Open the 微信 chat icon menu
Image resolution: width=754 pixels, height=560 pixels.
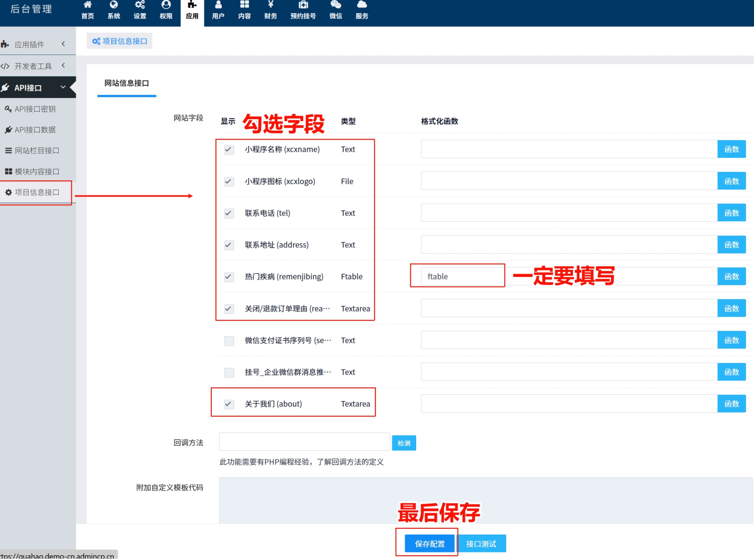[x=336, y=10]
